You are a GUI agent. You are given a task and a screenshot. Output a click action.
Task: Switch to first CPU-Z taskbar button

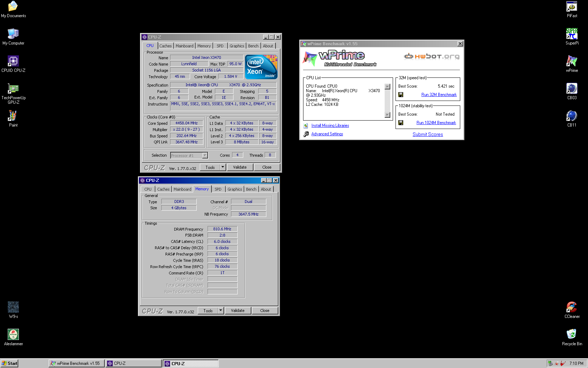133,363
